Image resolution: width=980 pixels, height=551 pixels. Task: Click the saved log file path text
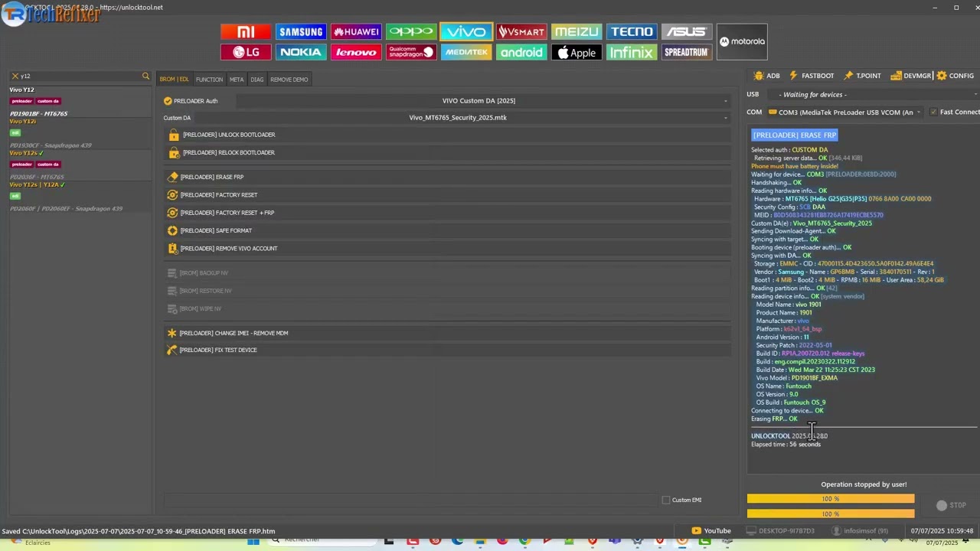pyautogui.click(x=139, y=531)
